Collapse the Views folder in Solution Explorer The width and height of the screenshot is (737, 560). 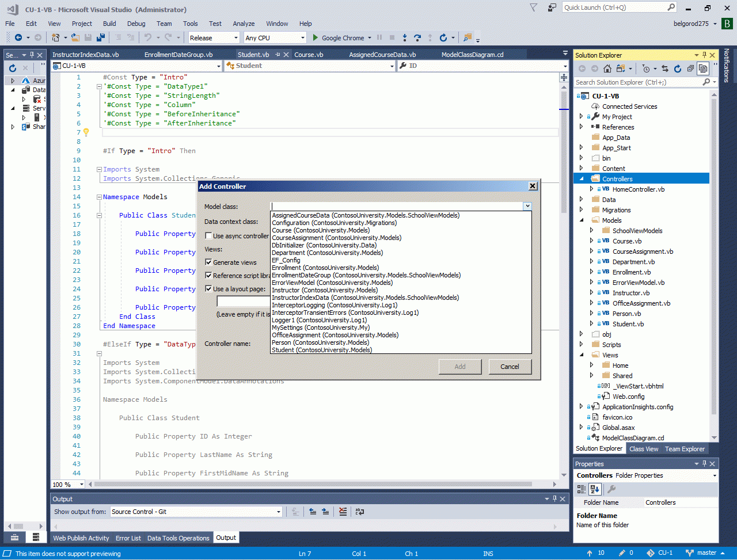pyautogui.click(x=582, y=355)
